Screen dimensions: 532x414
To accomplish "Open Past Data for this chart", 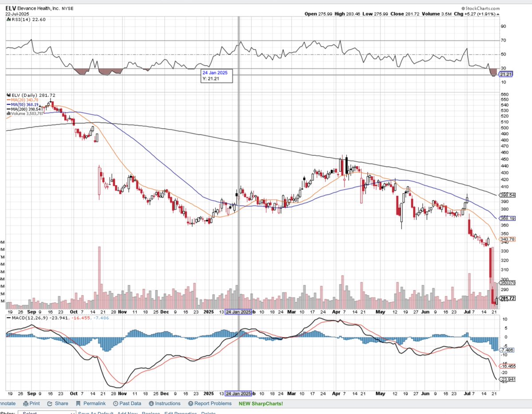I will click(127, 403).
